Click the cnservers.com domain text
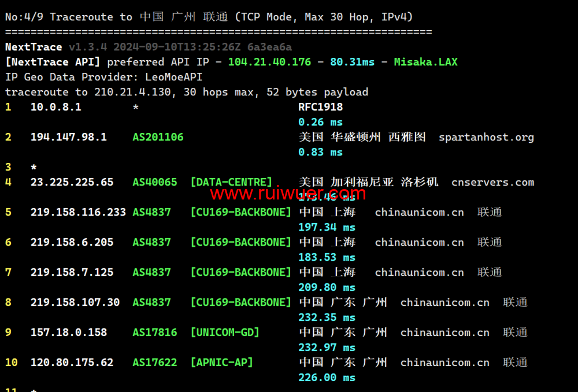The image size is (578, 392). 492,182
